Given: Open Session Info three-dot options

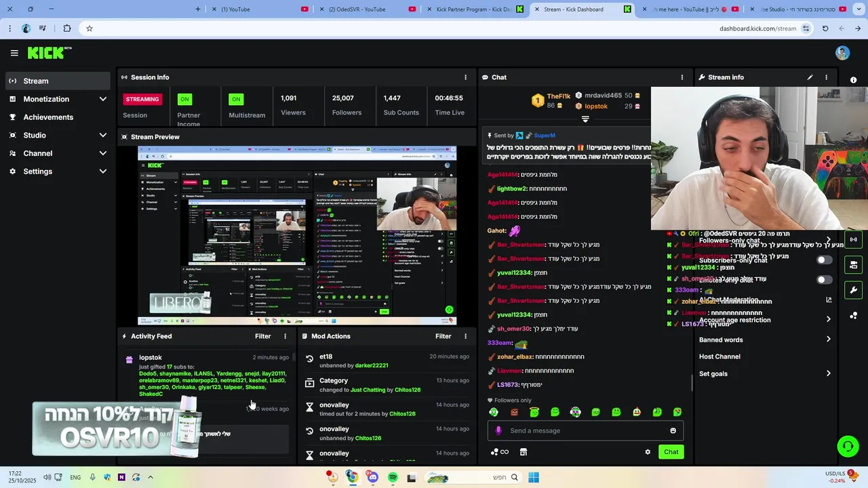Looking at the screenshot, I should pos(465,77).
